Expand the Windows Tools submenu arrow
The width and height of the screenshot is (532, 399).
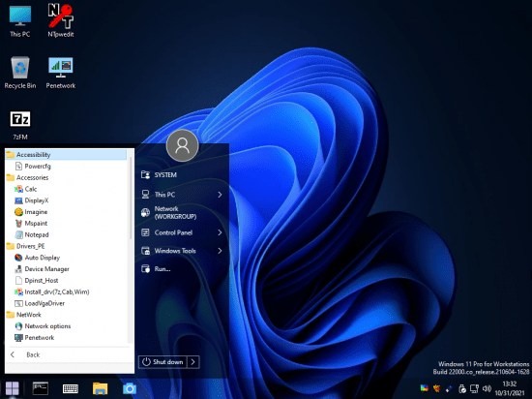[220, 251]
